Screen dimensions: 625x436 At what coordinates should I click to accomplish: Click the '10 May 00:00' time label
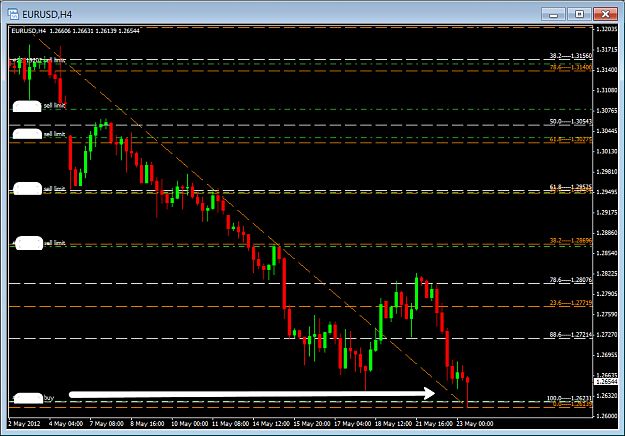click(189, 424)
